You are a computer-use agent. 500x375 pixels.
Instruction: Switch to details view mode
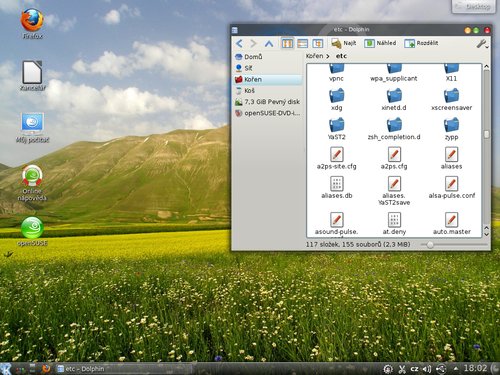click(302, 43)
